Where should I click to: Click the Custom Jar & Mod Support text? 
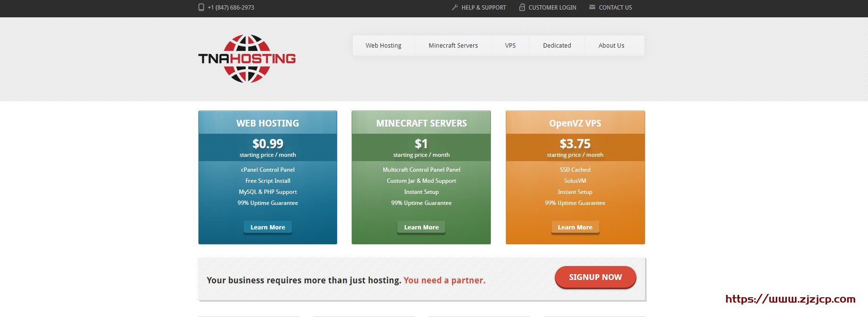(x=421, y=181)
